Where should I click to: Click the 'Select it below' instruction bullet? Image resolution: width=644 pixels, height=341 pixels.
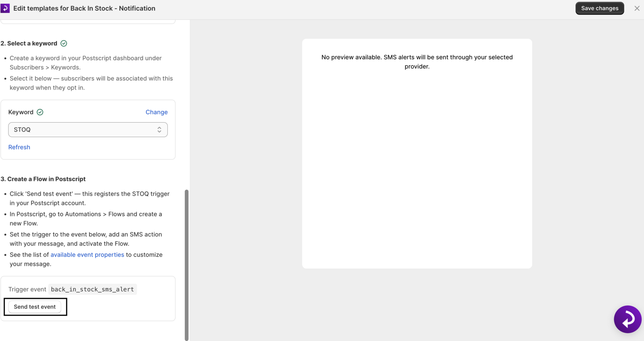click(91, 83)
